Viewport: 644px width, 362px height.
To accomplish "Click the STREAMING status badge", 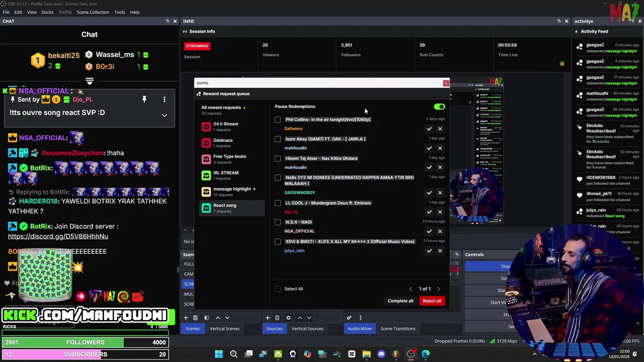I will click(x=197, y=46).
